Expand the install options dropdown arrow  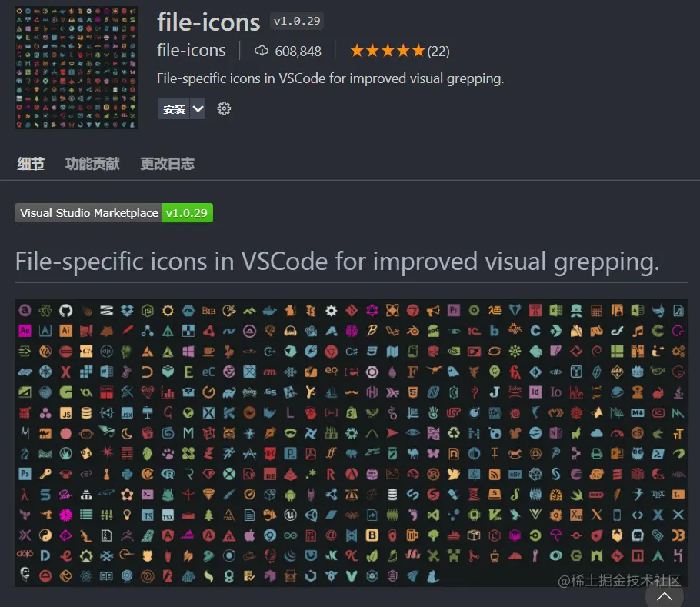point(197,108)
